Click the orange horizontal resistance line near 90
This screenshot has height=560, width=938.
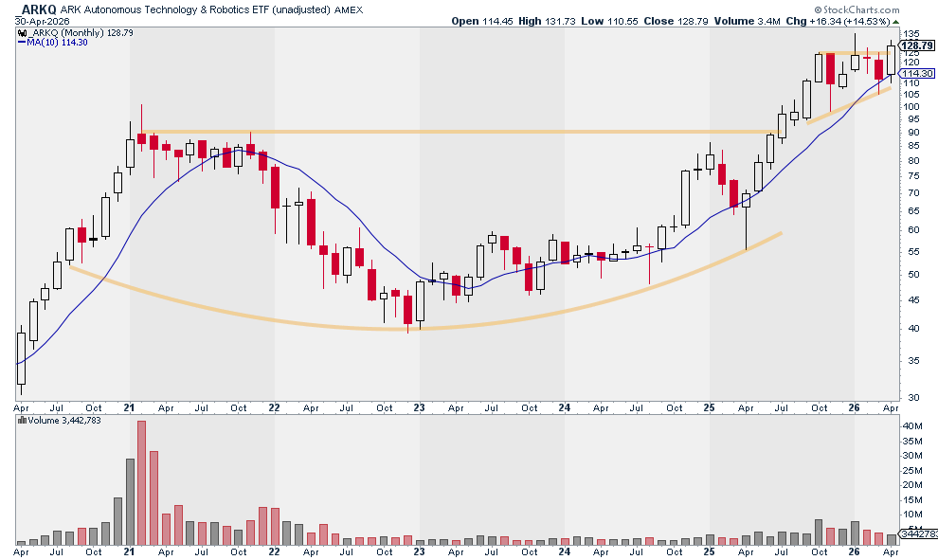pyautogui.click(x=461, y=132)
